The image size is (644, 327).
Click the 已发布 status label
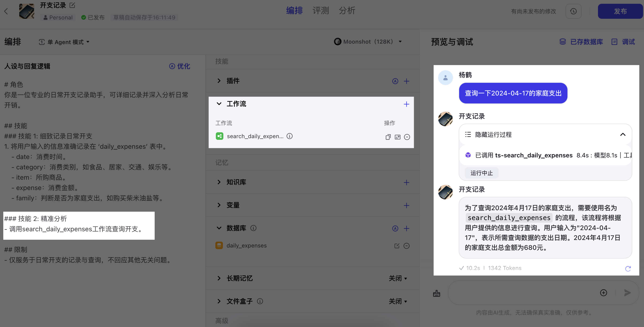[x=93, y=17]
